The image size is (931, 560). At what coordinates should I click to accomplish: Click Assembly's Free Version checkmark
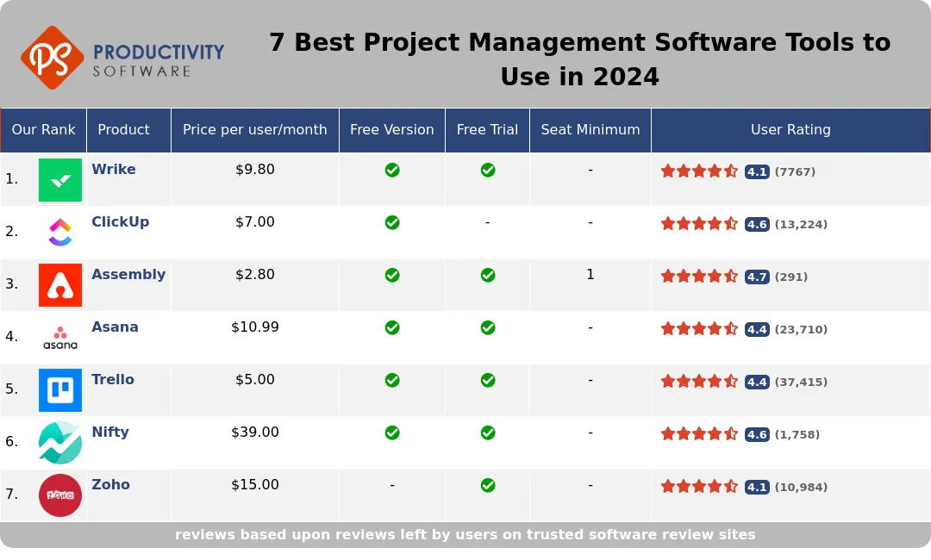[x=392, y=275]
